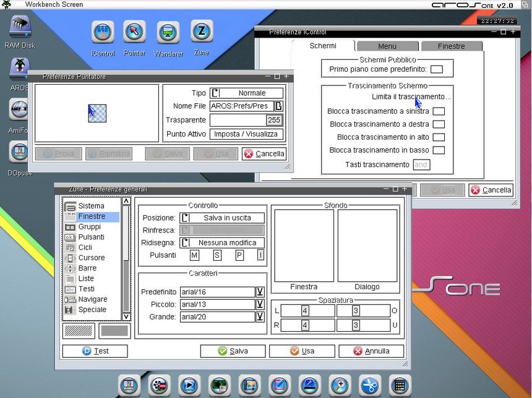Switch to the Finestre tab
532x398 pixels.
point(451,46)
